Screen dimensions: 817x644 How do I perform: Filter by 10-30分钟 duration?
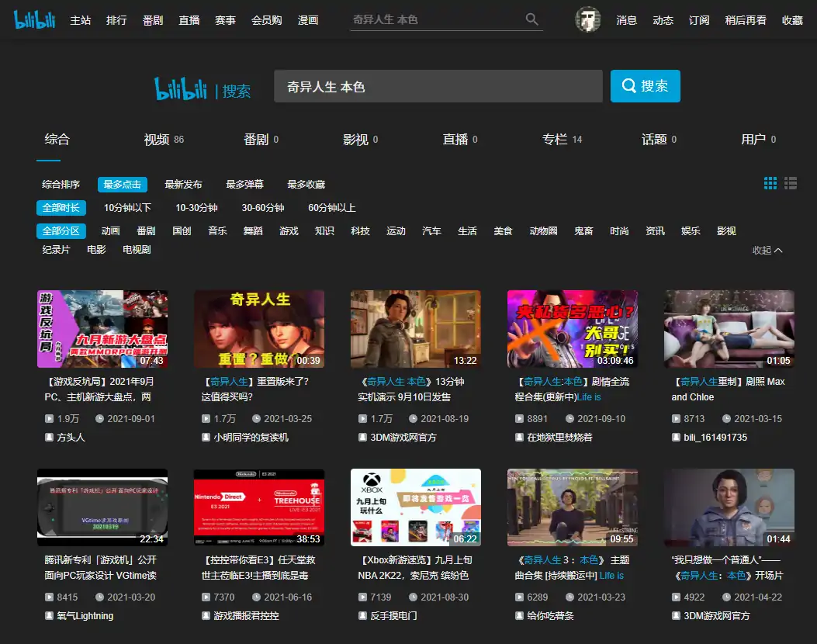coord(196,208)
